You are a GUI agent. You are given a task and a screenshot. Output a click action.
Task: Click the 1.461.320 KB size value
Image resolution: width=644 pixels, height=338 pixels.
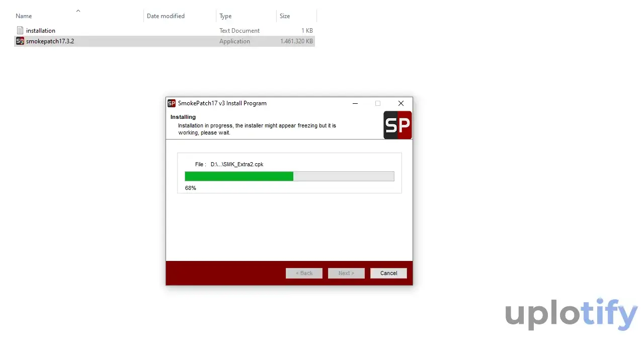pos(296,41)
